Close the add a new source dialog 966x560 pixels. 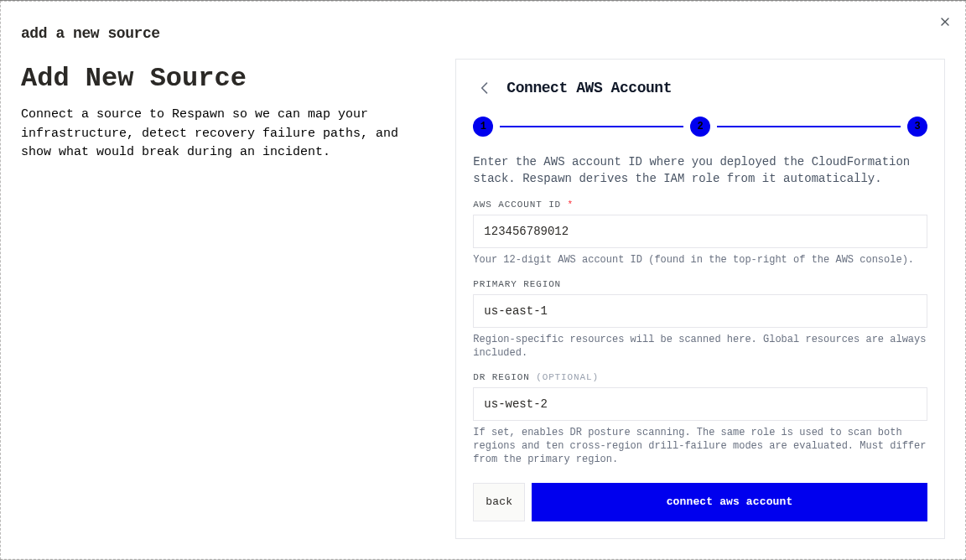pos(944,22)
